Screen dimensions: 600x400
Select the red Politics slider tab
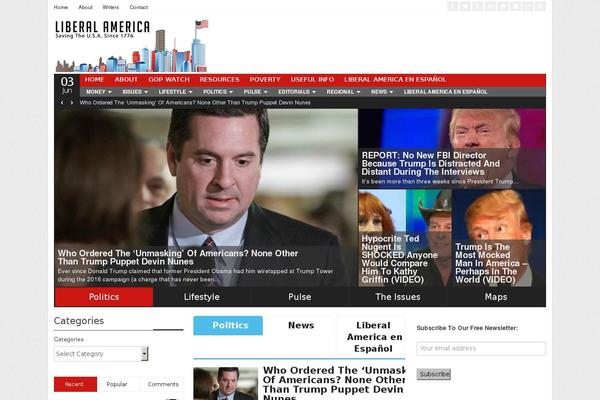click(x=104, y=297)
